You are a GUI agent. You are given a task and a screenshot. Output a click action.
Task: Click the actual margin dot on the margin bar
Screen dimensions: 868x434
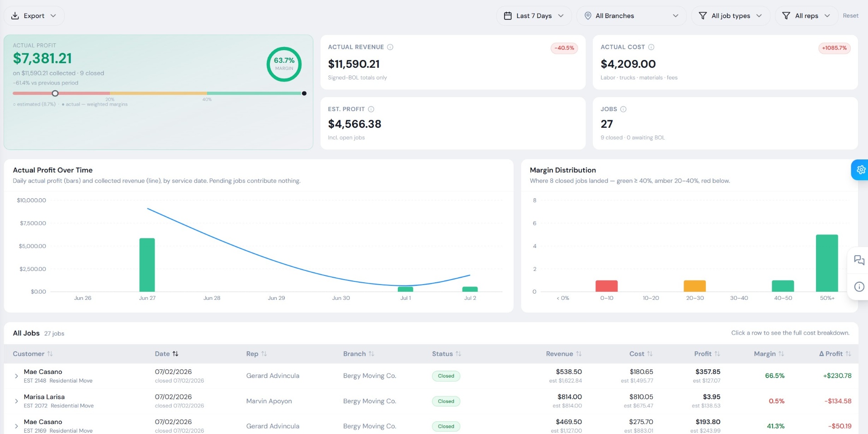304,93
